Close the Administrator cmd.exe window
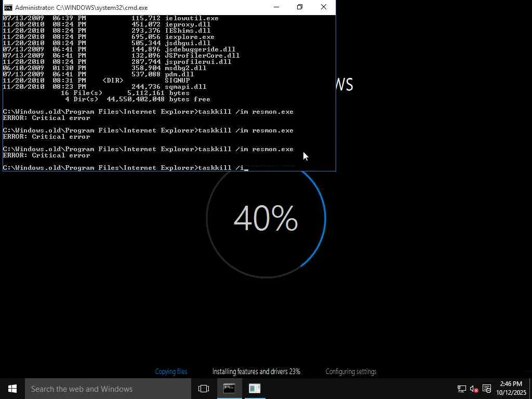 (323, 7)
